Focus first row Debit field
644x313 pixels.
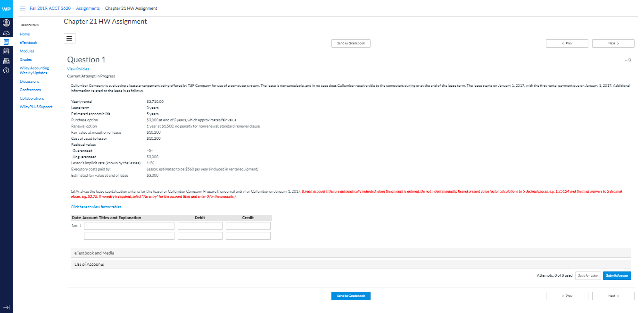coord(200,226)
